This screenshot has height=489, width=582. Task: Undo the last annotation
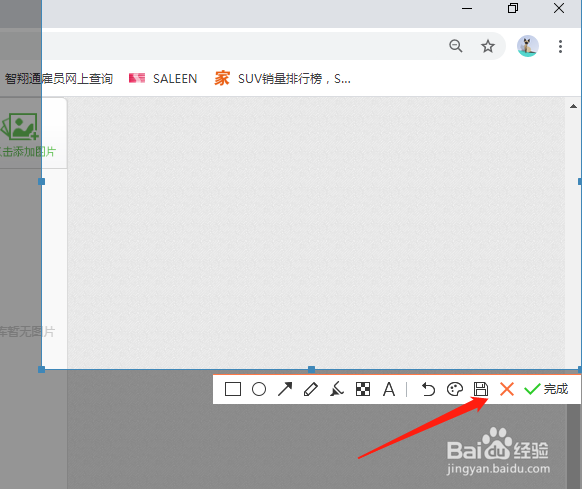(x=428, y=389)
